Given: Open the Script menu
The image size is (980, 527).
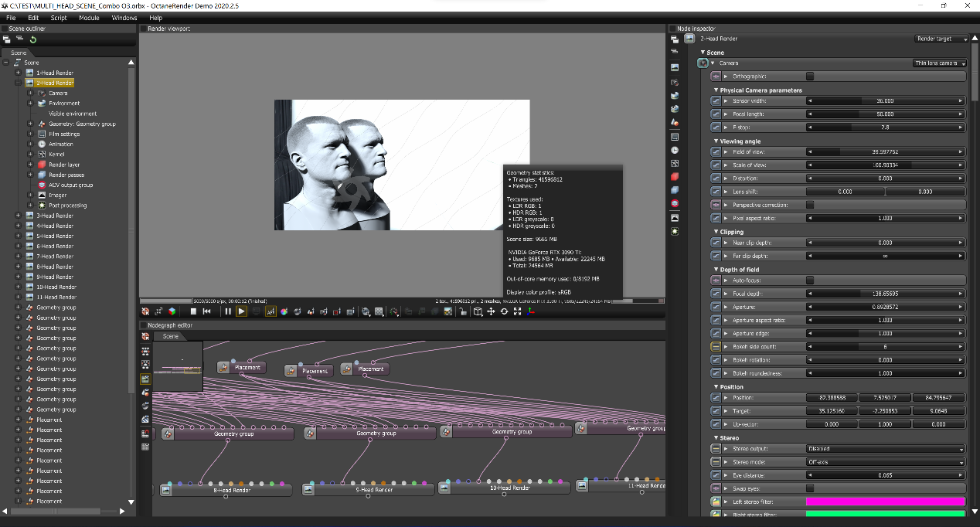Looking at the screenshot, I should tap(59, 17).
